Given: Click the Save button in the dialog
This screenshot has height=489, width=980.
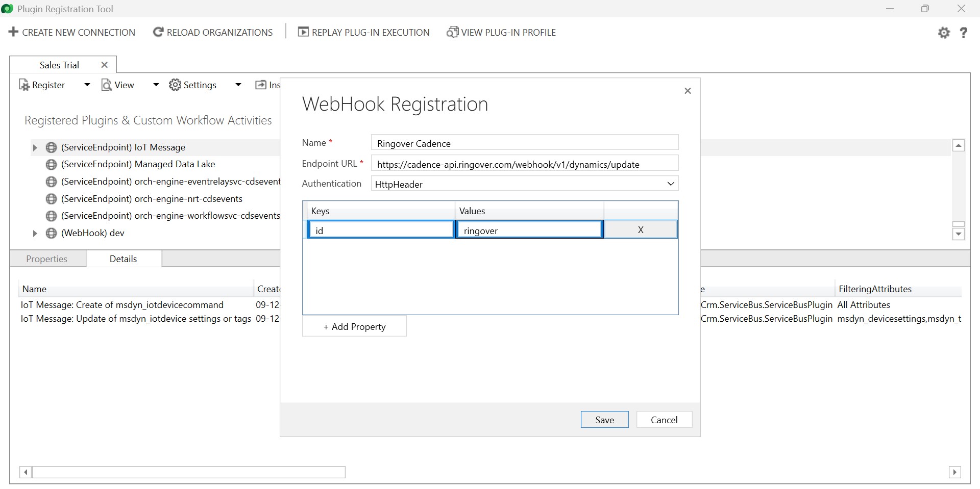Looking at the screenshot, I should point(604,420).
